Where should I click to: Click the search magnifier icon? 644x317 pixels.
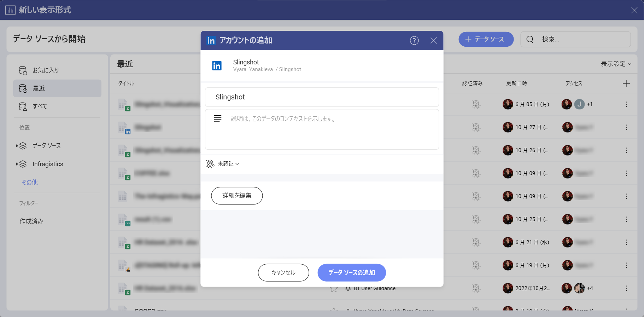point(530,39)
